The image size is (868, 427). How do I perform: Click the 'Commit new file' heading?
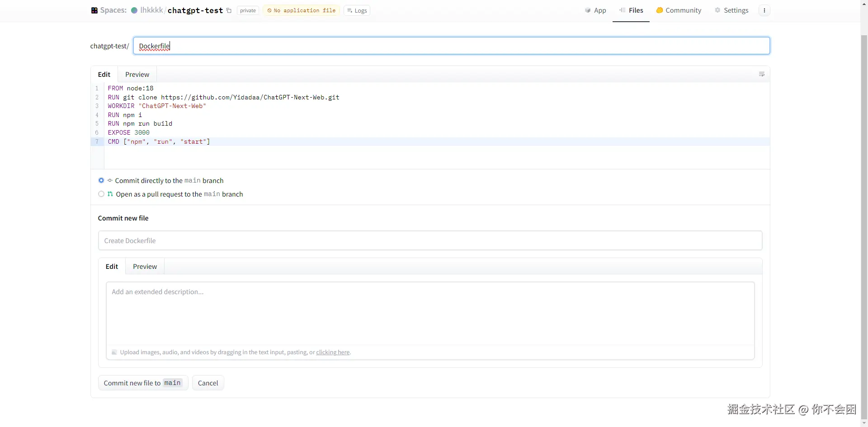123,218
